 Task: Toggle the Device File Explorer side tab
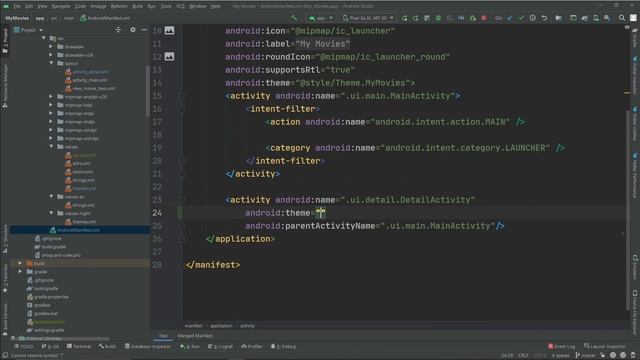(635, 312)
